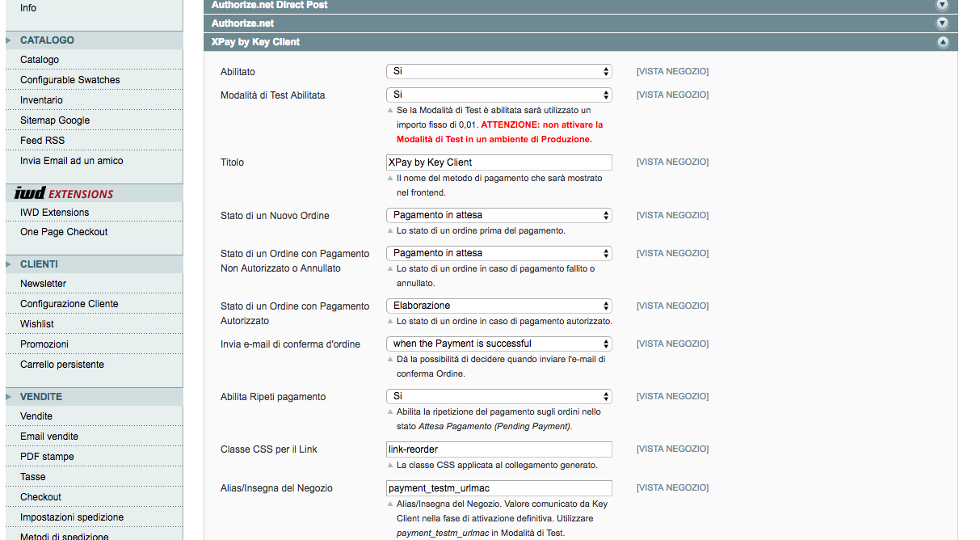
Task: Click [VISTA NEGOZIO] beside Titolo
Action: (672, 162)
